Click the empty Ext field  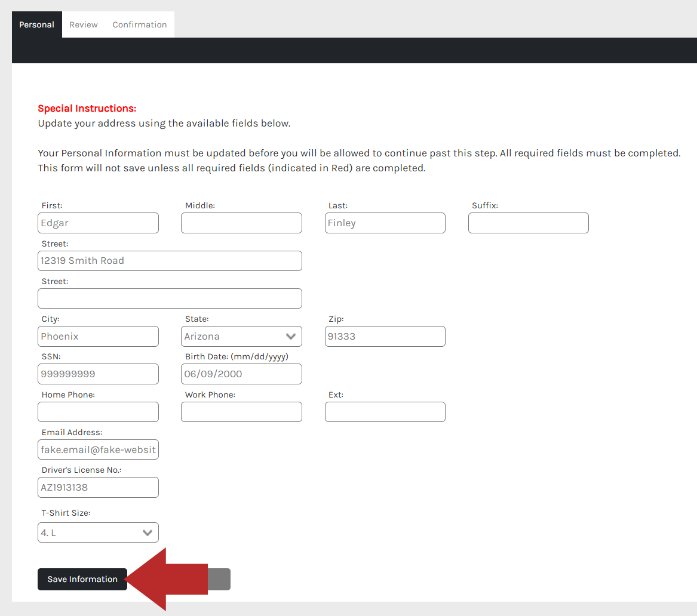pos(385,412)
